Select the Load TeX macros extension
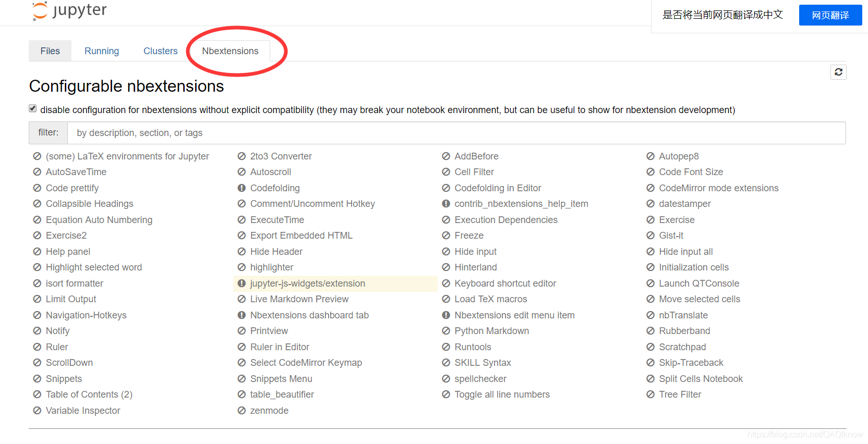868x444 pixels. tap(491, 299)
